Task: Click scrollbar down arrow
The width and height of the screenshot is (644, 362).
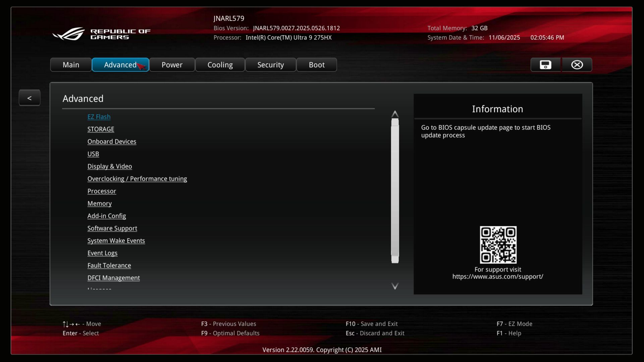Action: [x=395, y=286]
